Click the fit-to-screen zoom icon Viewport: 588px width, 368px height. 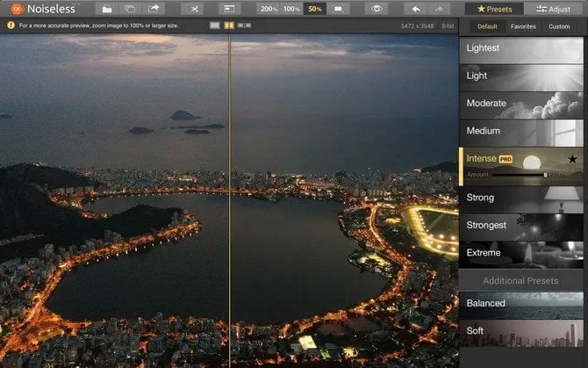click(337, 9)
